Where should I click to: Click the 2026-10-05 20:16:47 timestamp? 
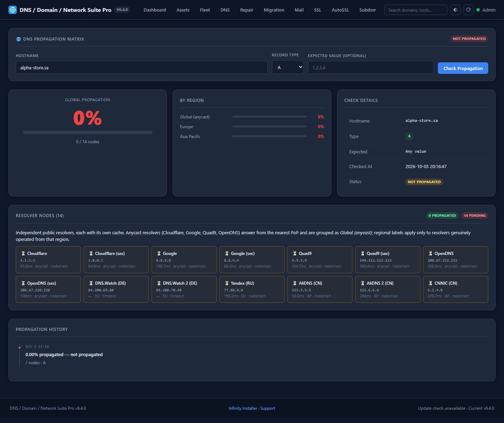(x=426, y=167)
